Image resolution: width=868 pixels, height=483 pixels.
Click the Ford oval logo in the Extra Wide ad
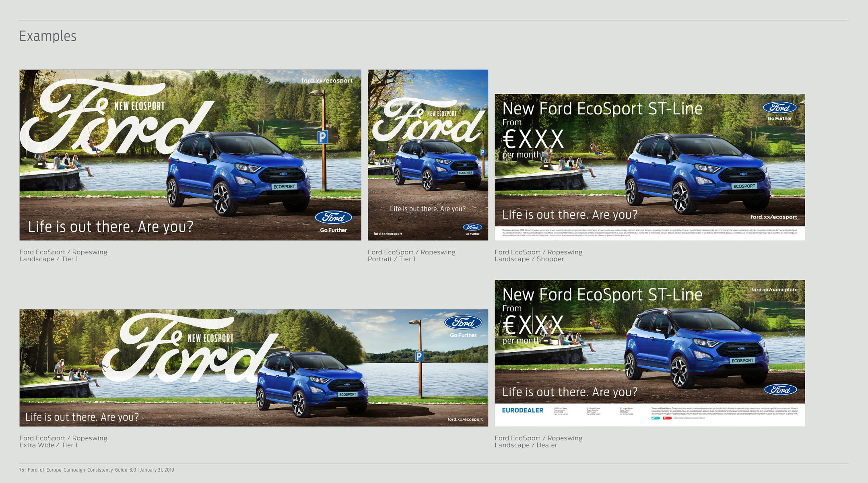[463, 322]
